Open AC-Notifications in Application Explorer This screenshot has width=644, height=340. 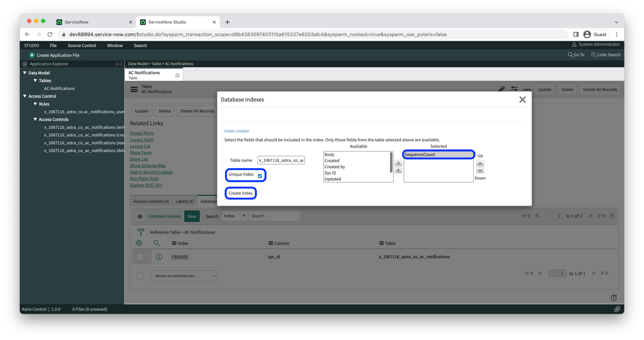click(x=59, y=89)
